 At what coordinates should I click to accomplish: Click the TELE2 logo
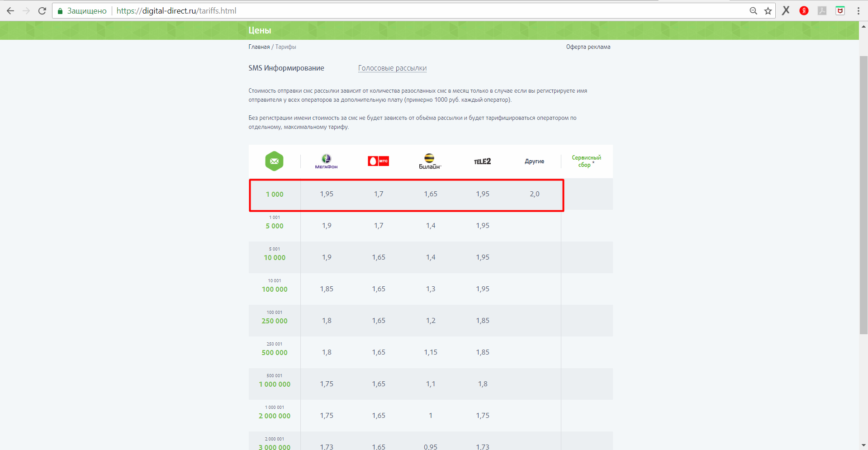click(482, 161)
